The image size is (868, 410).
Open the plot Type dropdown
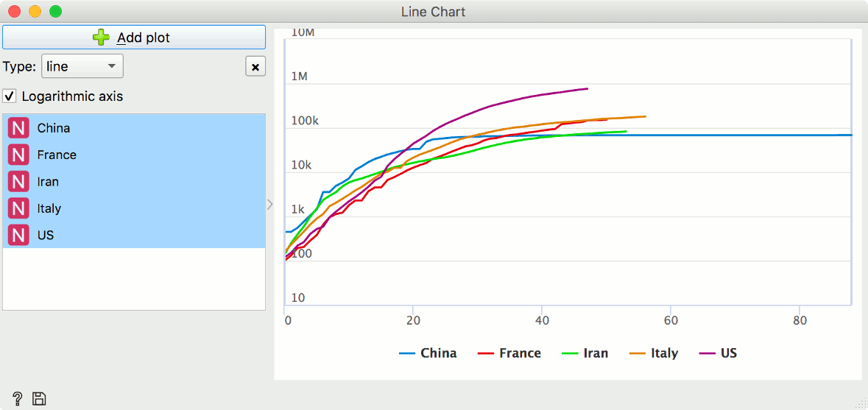[x=82, y=67]
